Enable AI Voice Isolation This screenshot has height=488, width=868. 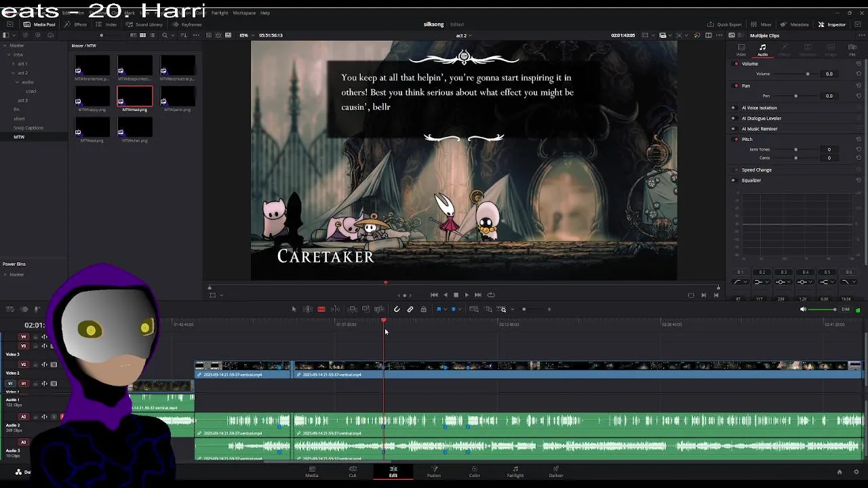point(733,108)
